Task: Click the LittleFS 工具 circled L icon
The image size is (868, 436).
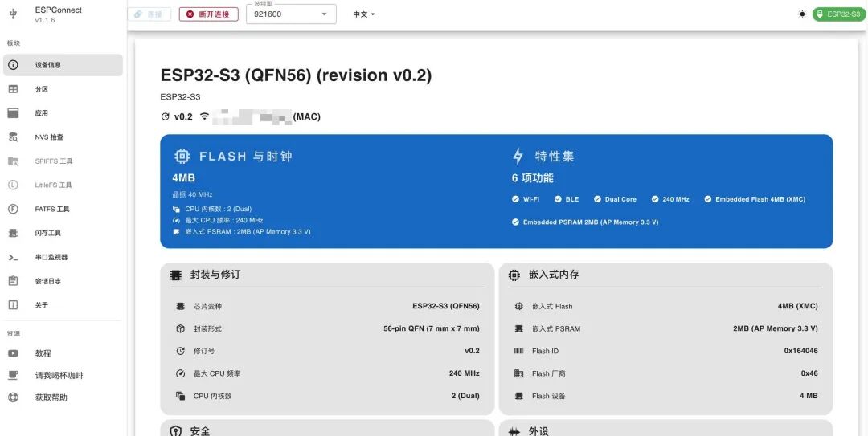Action: [14, 185]
